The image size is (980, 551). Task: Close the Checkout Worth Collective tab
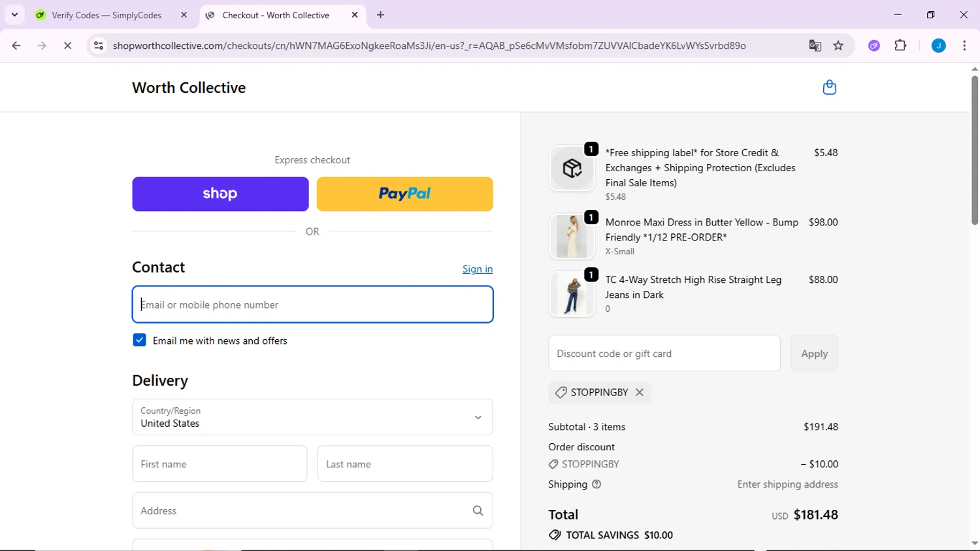[x=355, y=15]
